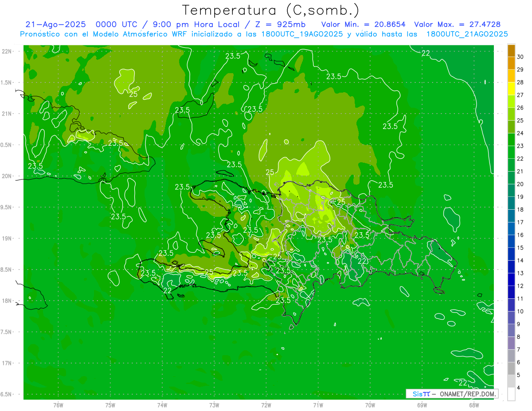The height and width of the screenshot is (411, 532).
Task: Click the 'Sis' logo text beside ONAMET
Action: [419, 394]
